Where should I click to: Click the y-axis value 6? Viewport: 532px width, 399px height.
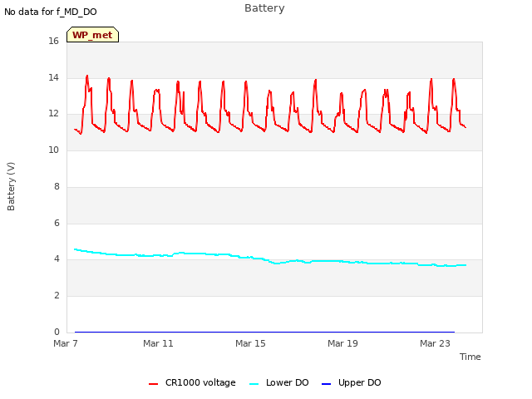tap(57, 223)
